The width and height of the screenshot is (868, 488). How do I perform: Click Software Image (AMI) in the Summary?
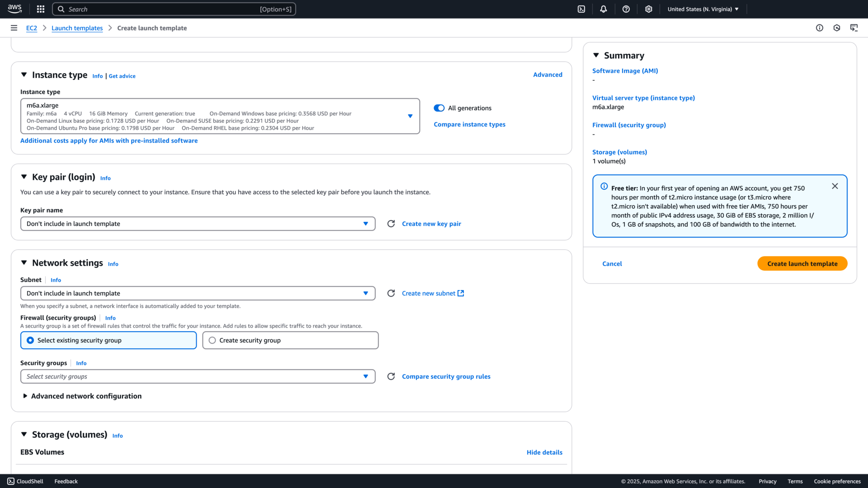(625, 71)
